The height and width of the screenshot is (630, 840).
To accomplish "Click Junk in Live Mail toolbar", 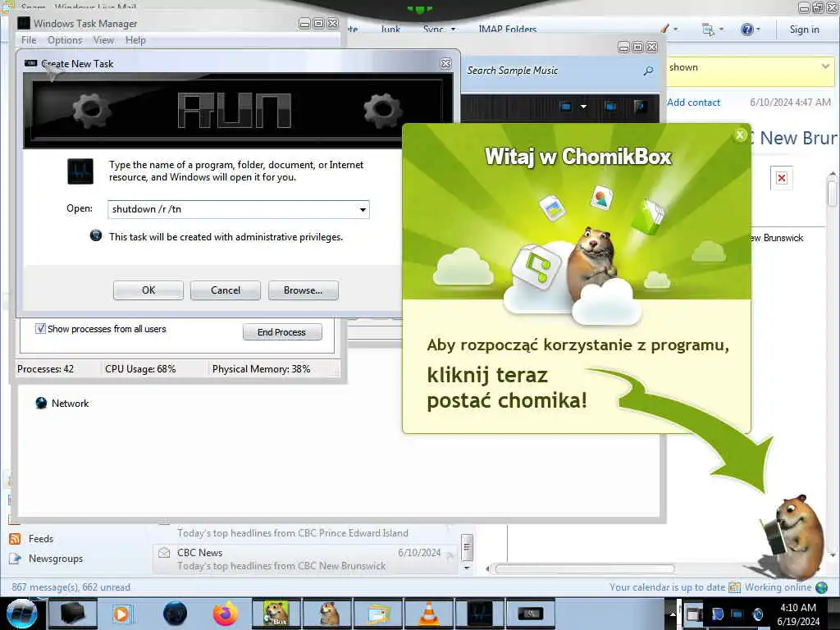I will tap(390, 30).
